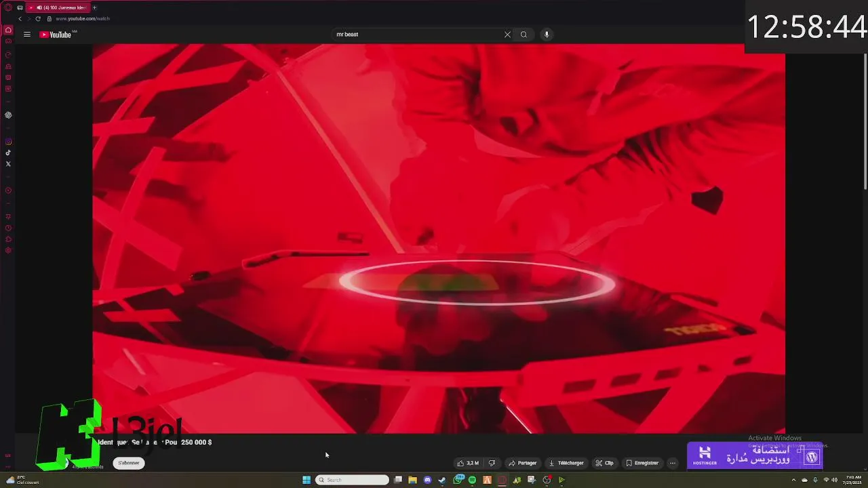Open the sidebar player icon

click(x=8, y=190)
